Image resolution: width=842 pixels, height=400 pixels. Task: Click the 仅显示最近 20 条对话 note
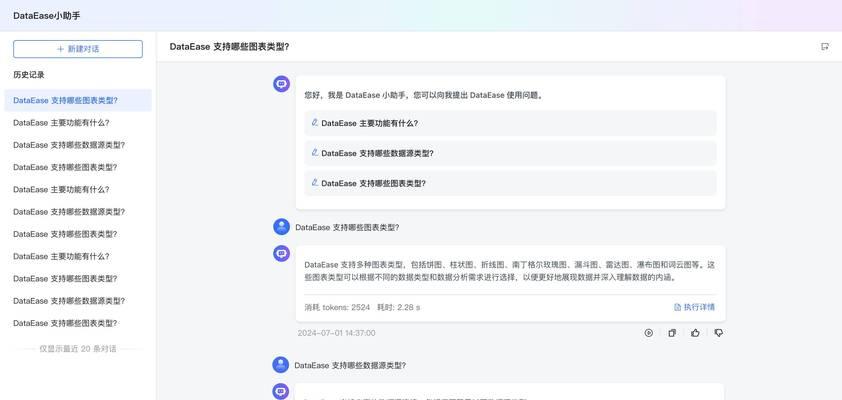pos(78,349)
